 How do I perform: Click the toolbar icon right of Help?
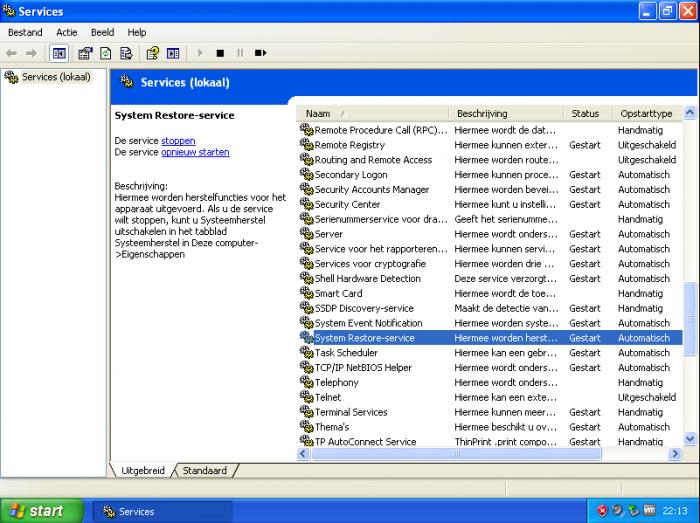click(x=173, y=54)
